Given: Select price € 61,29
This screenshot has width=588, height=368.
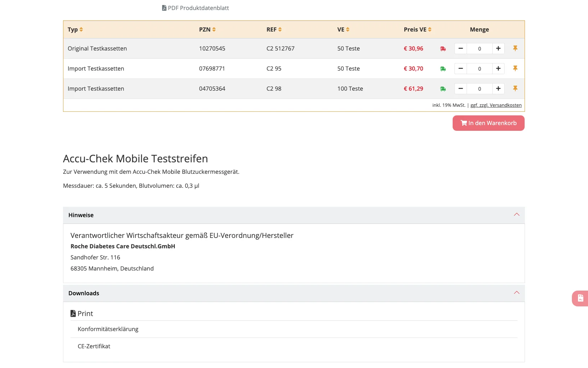Looking at the screenshot, I should 414,89.
